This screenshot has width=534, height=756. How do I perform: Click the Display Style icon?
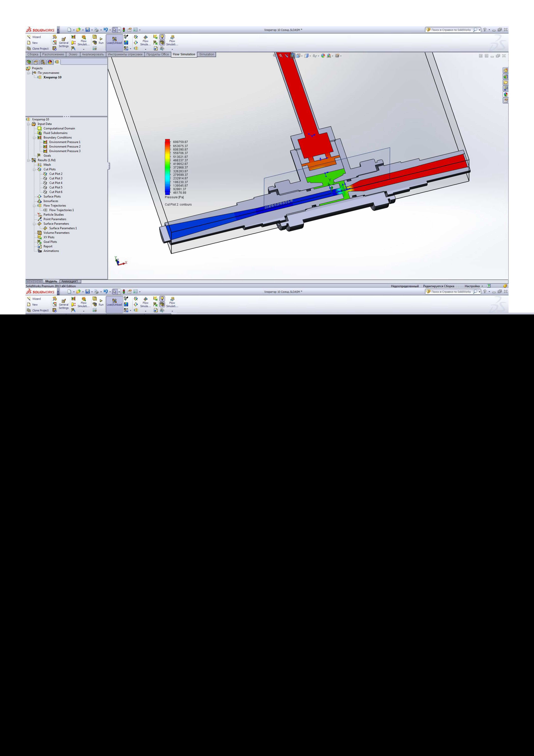tap(307, 56)
